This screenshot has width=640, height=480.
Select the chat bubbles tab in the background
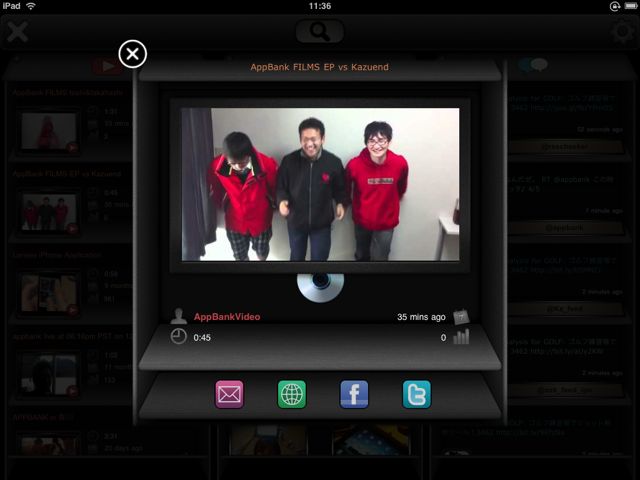pyautogui.click(x=533, y=64)
